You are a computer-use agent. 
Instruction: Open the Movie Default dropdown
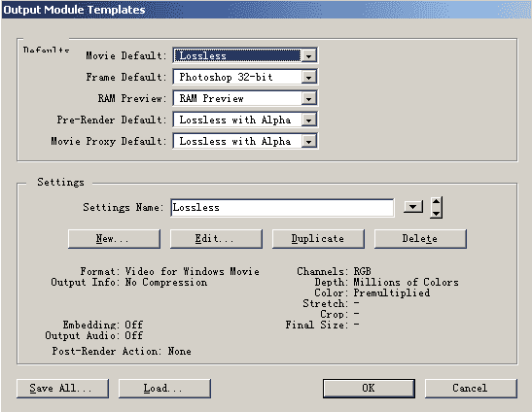[x=245, y=55]
